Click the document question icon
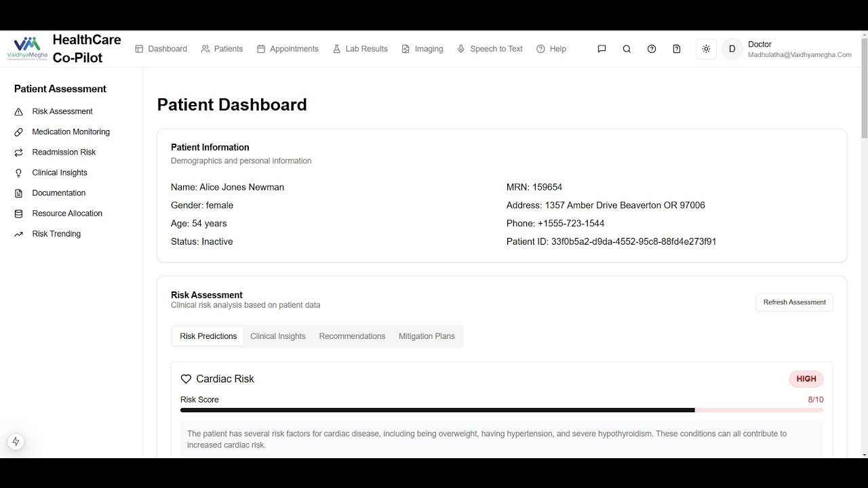This screenshot has height=488, width=868. (677, 49)
